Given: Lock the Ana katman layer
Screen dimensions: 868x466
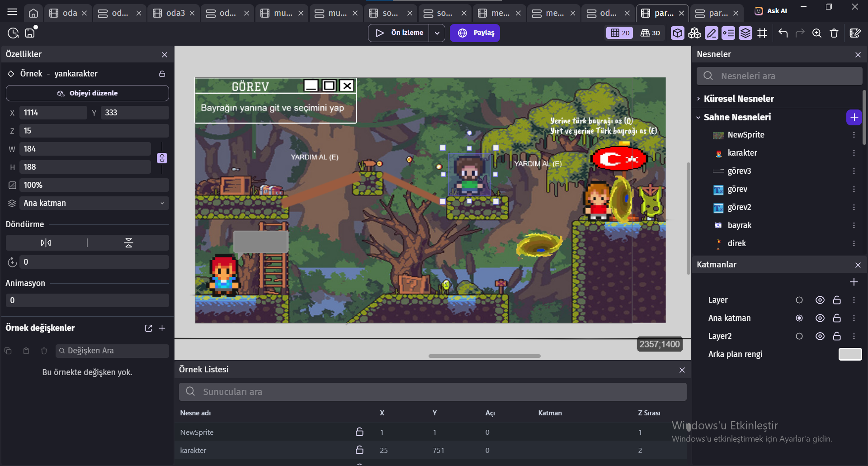Looking at the screenshot, I should point(837,319).
